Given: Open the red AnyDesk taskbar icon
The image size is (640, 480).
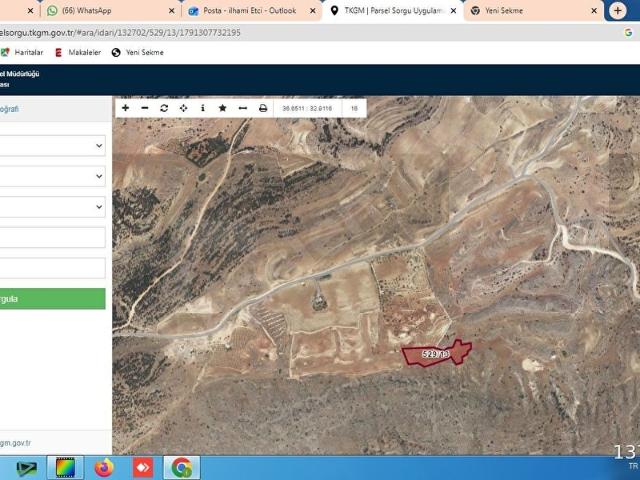Looking at the screenshot, I should (x=143, y=468).
